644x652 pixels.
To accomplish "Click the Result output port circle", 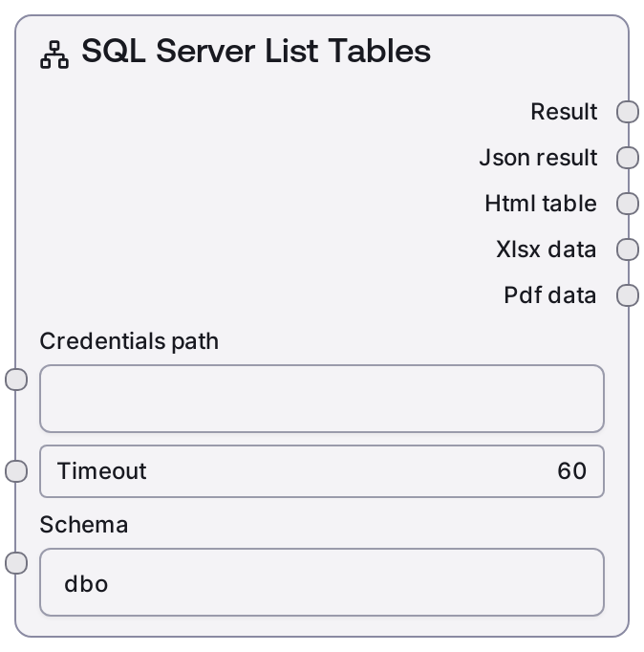I will point(628,112).
